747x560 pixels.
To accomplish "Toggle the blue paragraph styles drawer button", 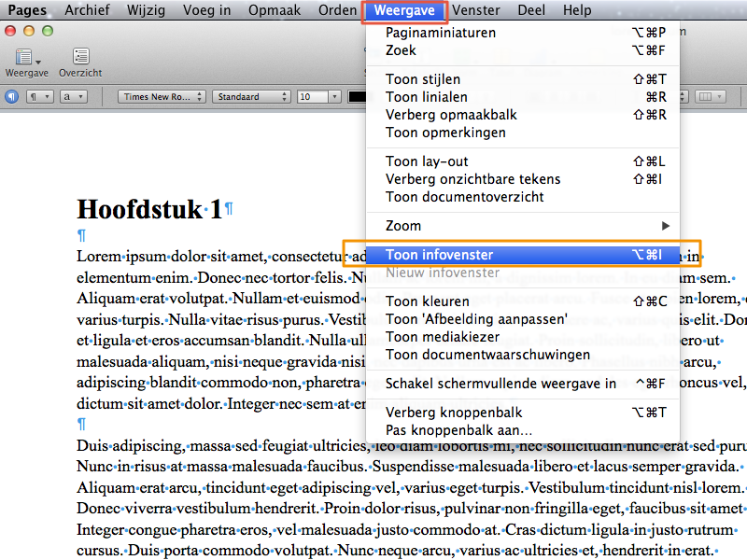I will point(11,97).
